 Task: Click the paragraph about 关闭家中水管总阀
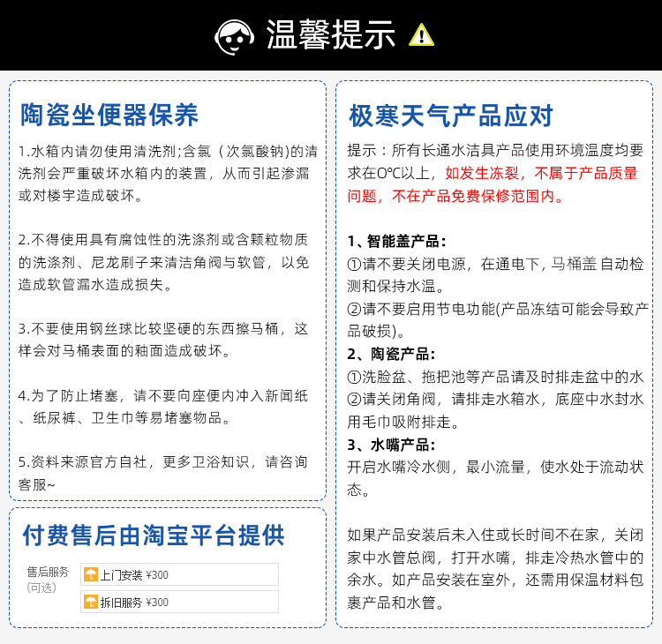[x=495, y=569]
